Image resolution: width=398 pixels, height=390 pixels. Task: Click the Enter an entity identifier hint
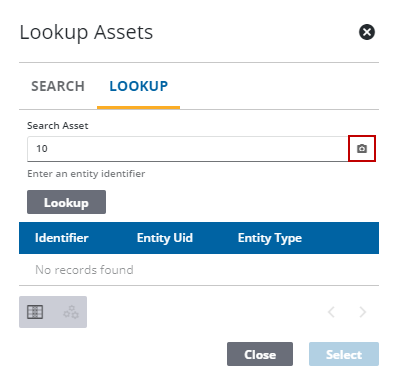[86, 174]
